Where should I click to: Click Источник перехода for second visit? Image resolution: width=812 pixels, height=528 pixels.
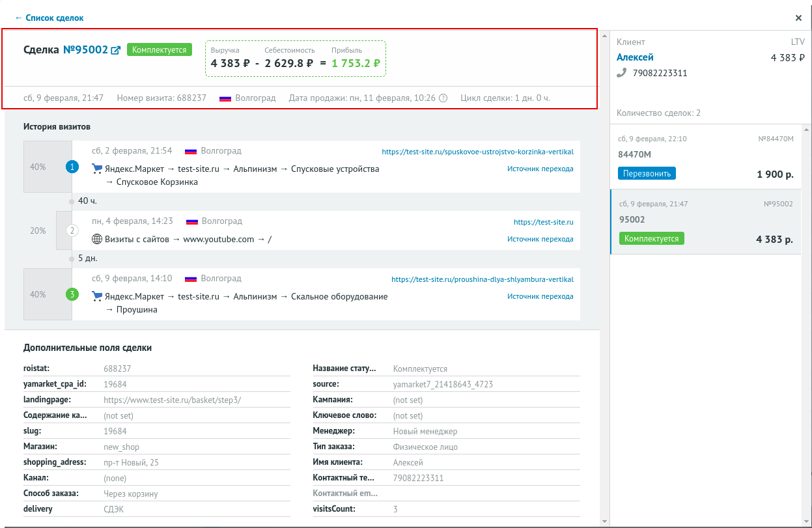pyautogui.click(x=540, y=239)
